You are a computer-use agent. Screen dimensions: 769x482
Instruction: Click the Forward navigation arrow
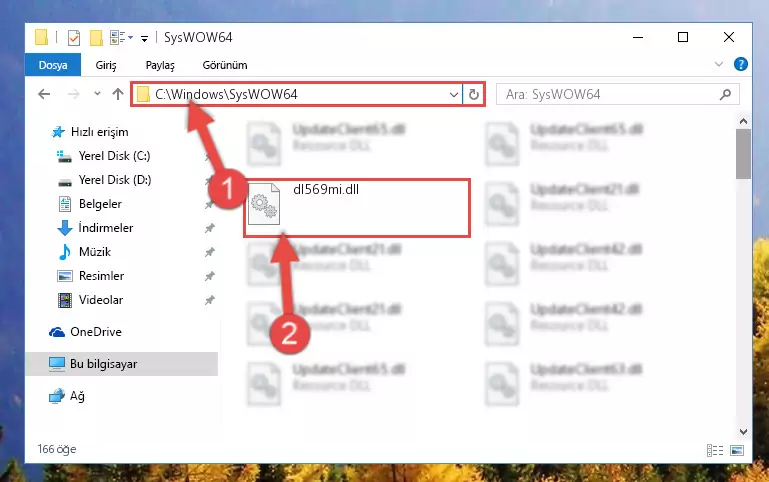(74, 94)
